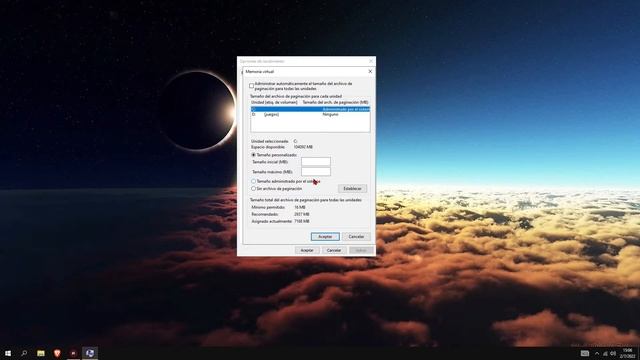Image resolution: width=640 pixels, height=360 pixels.
Task: Click 'Tamaño del arch. de paginación' column header
Action: pos(335,102)
